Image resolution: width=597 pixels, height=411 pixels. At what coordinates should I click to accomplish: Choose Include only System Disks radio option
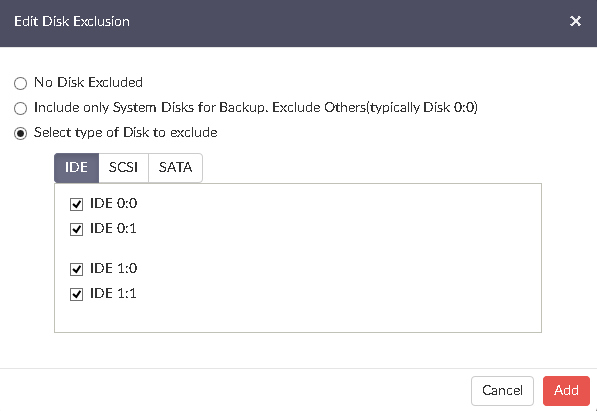(x=21, y=109)
